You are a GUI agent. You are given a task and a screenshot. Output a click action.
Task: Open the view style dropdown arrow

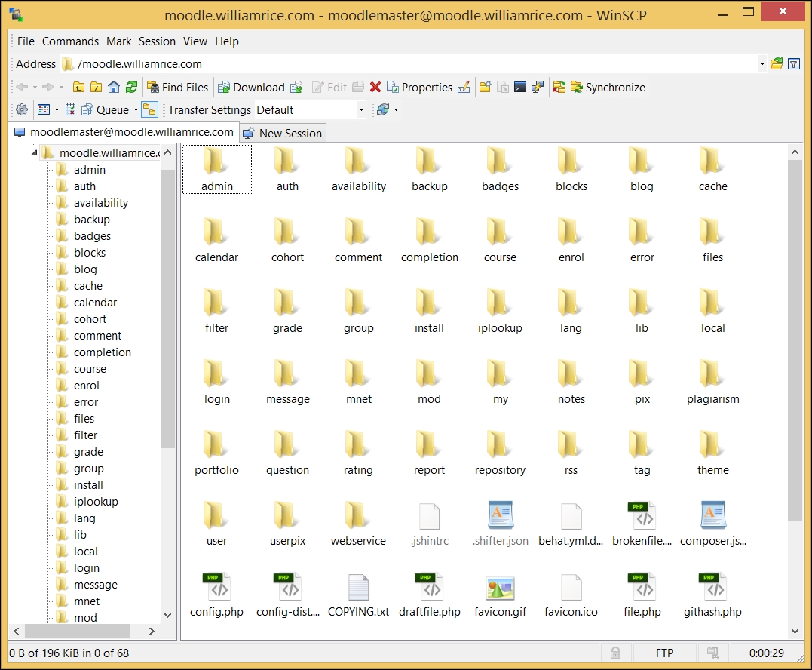pyautogui.click(x=57, y=110)
